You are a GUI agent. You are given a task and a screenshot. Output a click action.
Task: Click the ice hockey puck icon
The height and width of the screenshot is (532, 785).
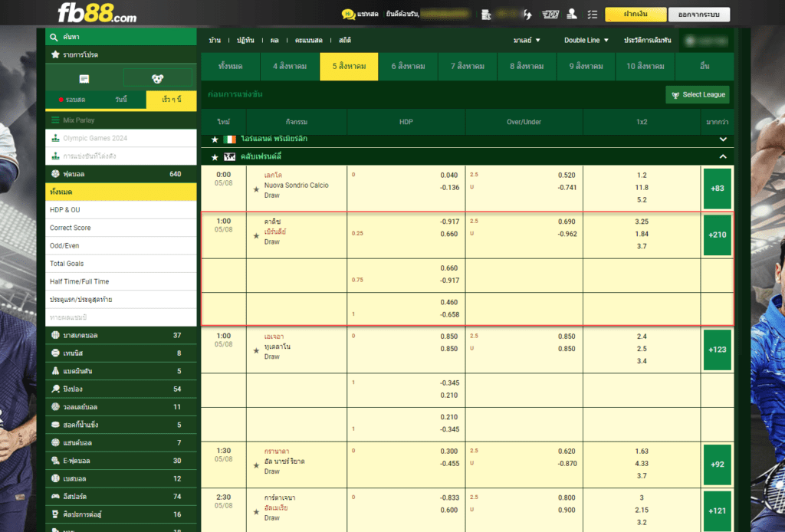pos(55,425)
